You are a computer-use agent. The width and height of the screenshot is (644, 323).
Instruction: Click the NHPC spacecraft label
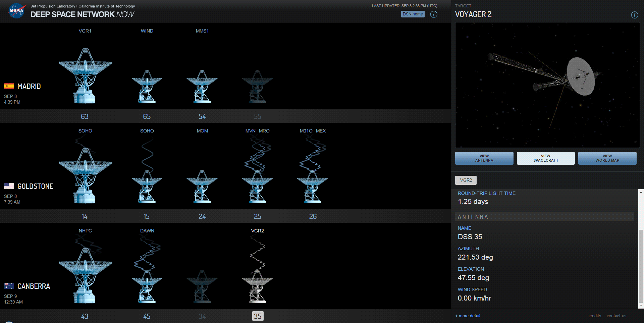85,231
